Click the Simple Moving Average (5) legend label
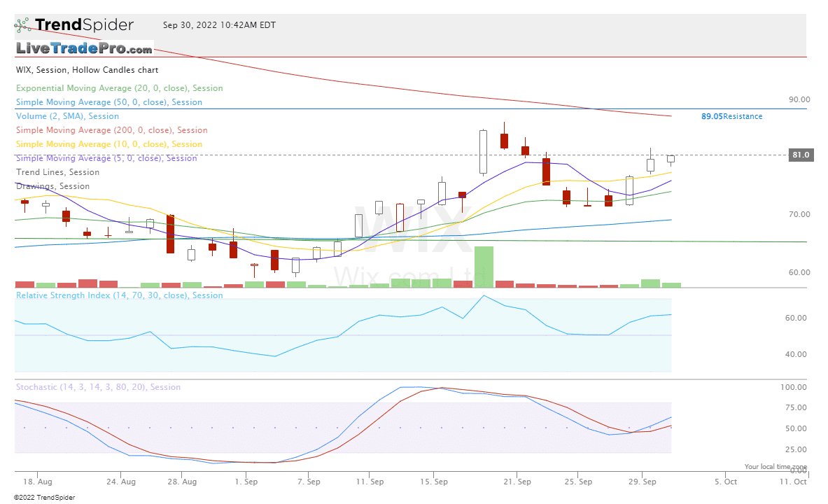Viewport: 828px width, 504px height. click(106, 158)
